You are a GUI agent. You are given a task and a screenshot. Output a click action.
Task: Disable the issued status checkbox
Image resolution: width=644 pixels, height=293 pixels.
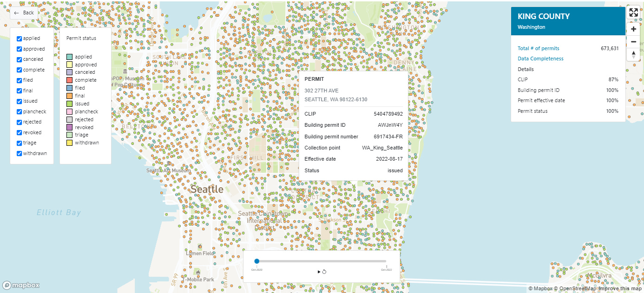pyautogui.click(x=20, y=101)
